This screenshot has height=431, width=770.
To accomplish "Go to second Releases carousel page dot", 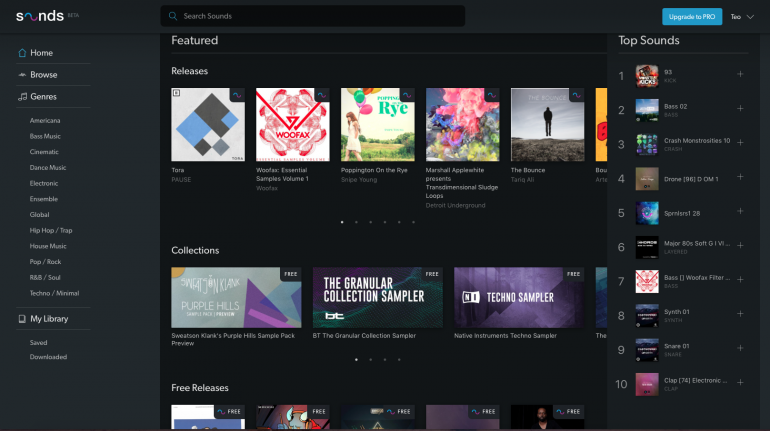I will 357,222.
